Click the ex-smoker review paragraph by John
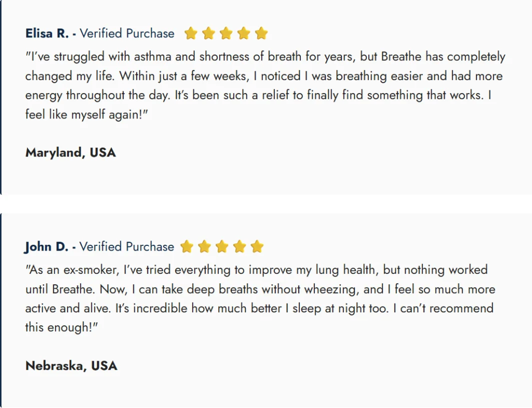The width and height of the screenshot is (532, 408). click(x=260, y=298)
